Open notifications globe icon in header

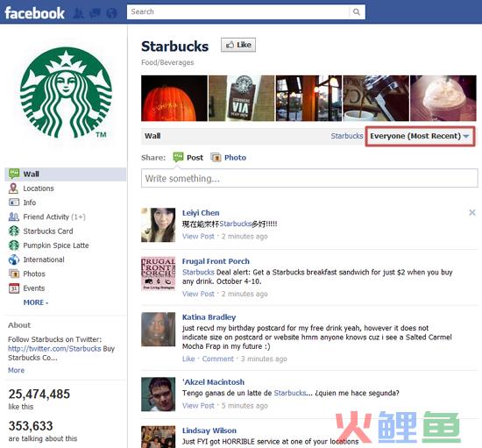[112, 13]
